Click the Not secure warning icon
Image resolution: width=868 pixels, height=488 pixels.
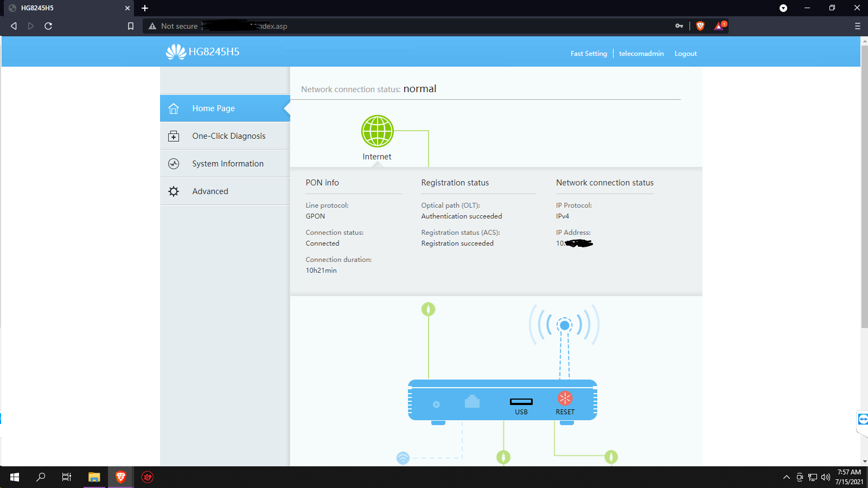(x=152, y=26)
